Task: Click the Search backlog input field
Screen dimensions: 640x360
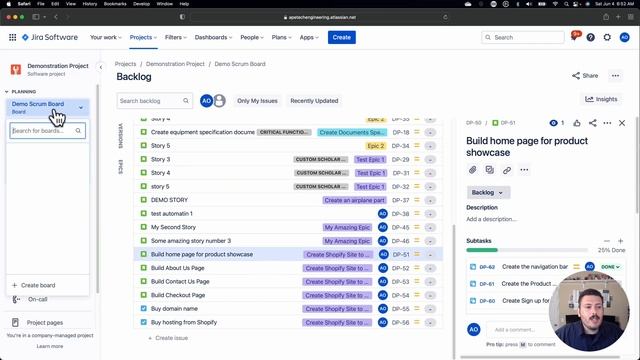Action: point(155,101)
